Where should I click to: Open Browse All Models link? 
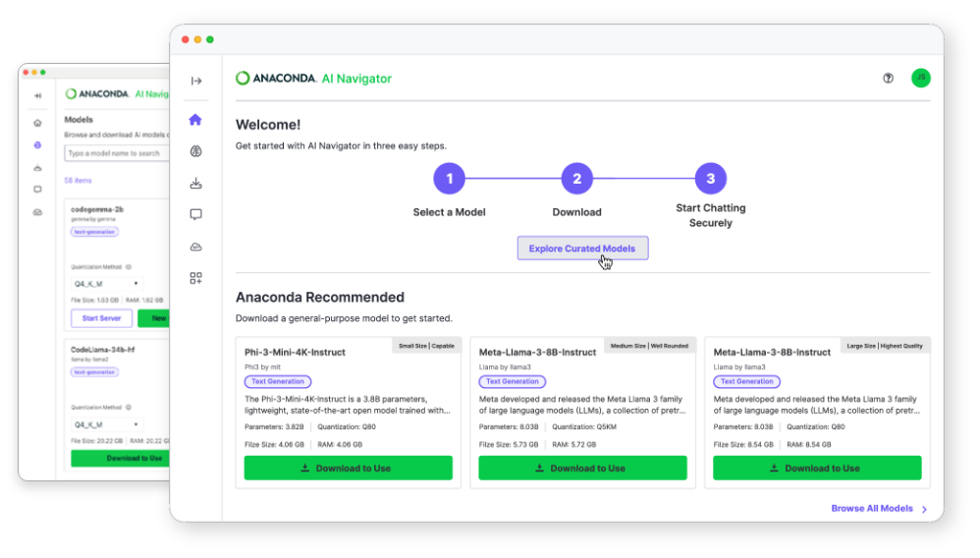pos(872,509)
